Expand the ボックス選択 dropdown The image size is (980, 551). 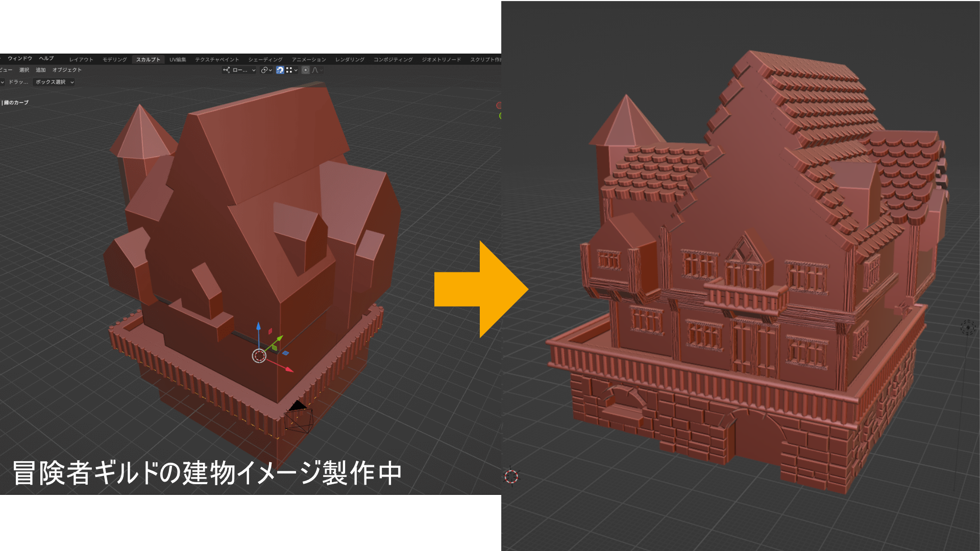(55, 82)
